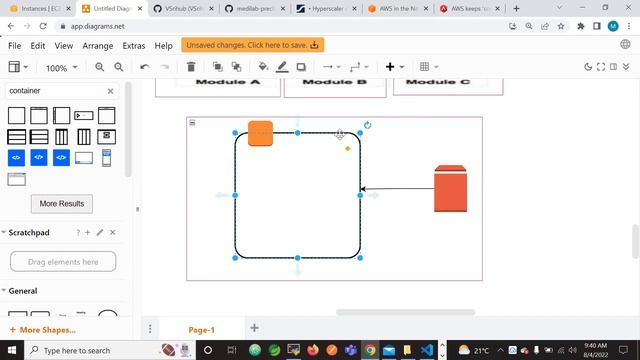Open Windows Start menu
This screenshot has height=360, width=640.
click(x=12, y=350)
